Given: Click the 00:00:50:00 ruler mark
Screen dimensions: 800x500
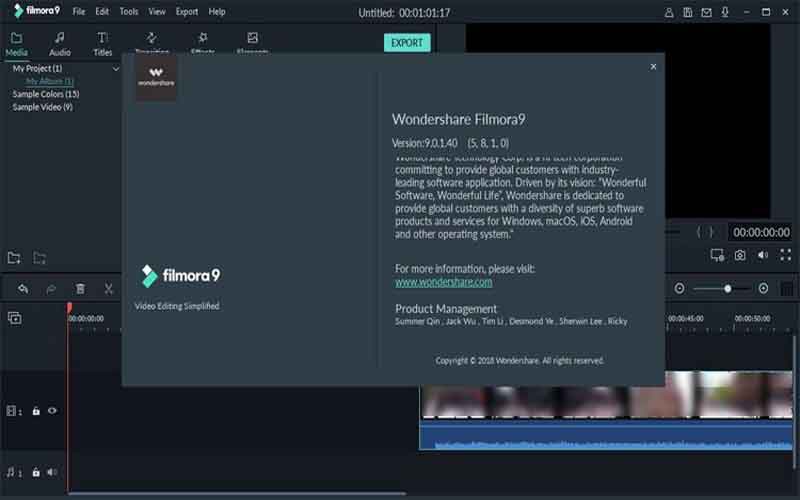Looking at the screenshot, I should [x=752, y=318].
